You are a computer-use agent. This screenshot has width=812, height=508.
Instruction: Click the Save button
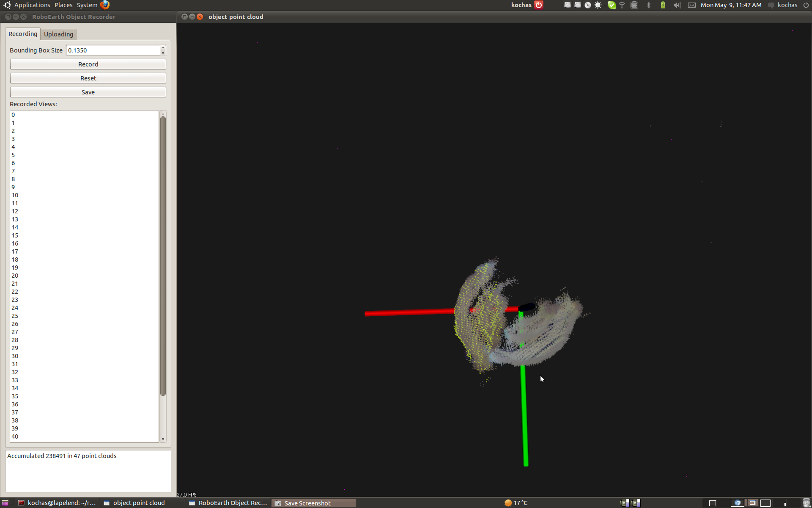88,92
